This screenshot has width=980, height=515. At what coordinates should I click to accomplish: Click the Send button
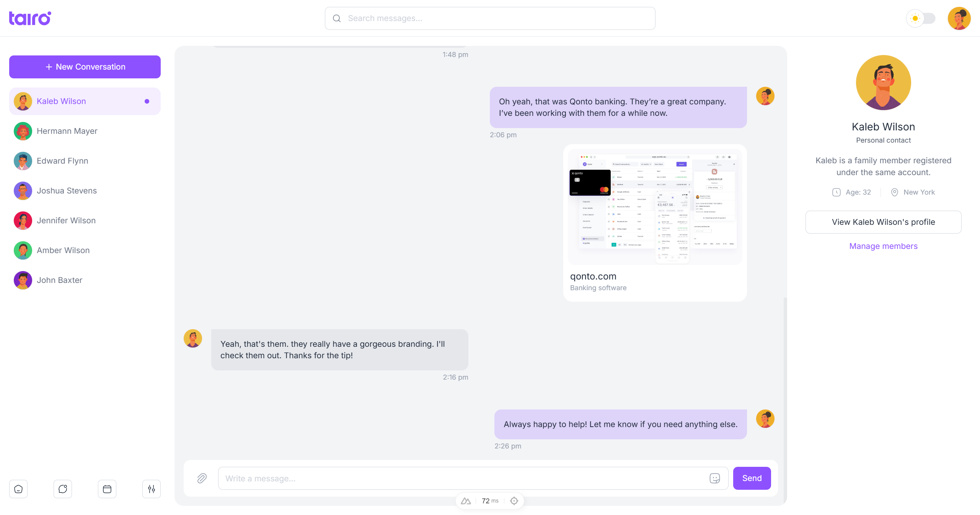[x=752, y=478]
